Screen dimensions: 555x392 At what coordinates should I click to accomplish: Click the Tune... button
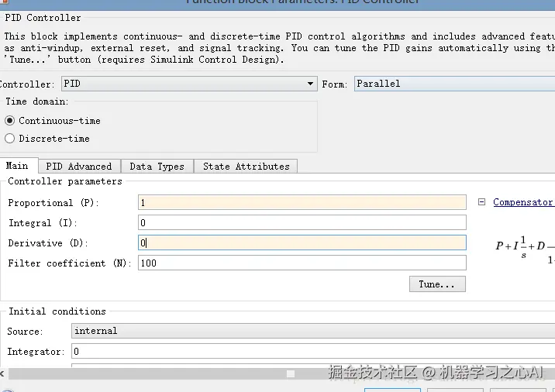tap(437, 284)
